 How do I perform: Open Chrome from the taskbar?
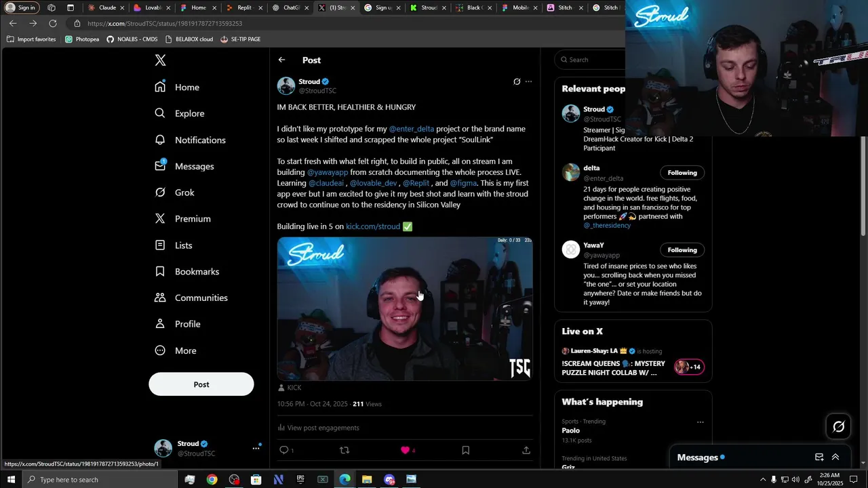(x=212, y=479)
